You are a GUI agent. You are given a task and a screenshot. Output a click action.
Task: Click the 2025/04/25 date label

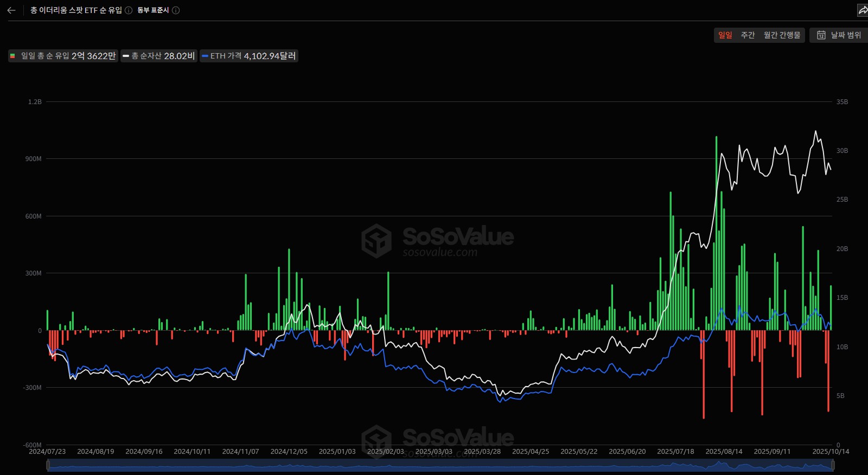tap(531, 452)
